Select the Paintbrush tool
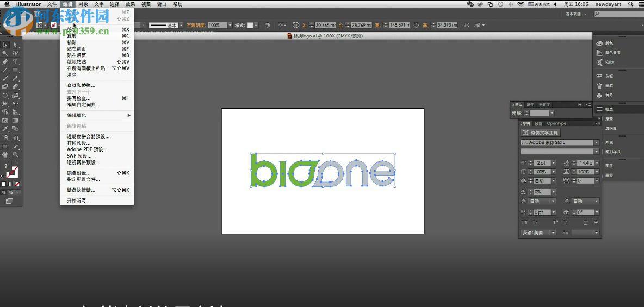The image size is (644, 307). pos(5,78)
